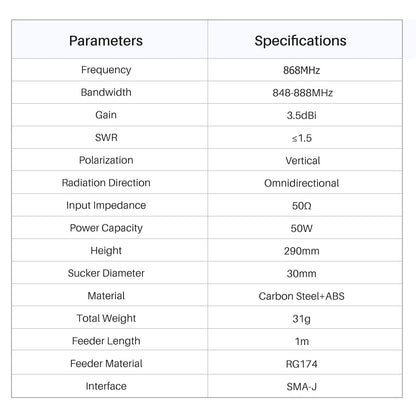This screenshot has width=416, height=416.
Task: Select the 848-888MHz bandwidth value
Action: (302, 93)
